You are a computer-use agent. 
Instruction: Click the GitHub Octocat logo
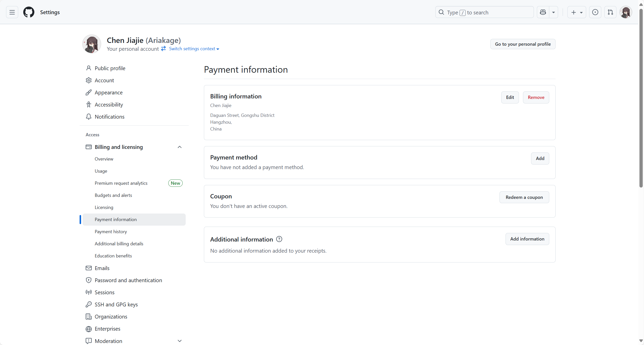pyautogui.click(x=29, y=12)
